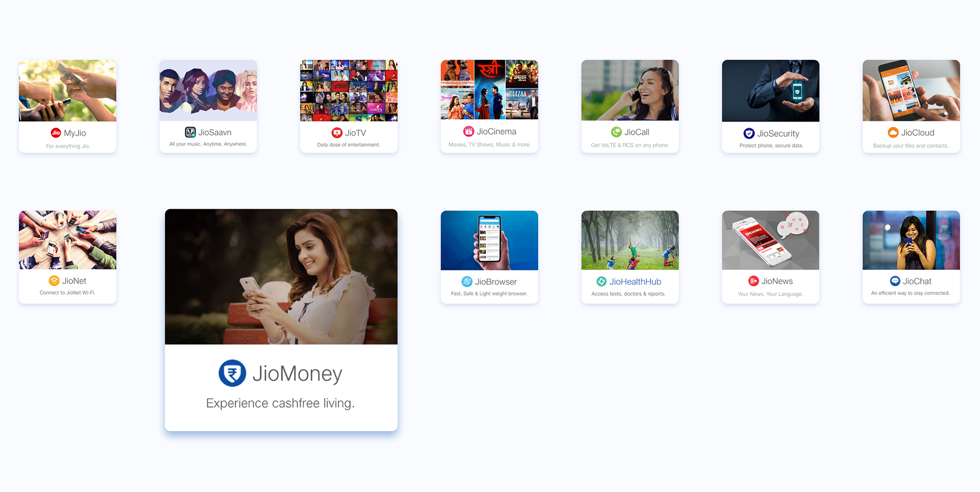Click 'Protect phone, secure data.' text

(x=771, y=145)
